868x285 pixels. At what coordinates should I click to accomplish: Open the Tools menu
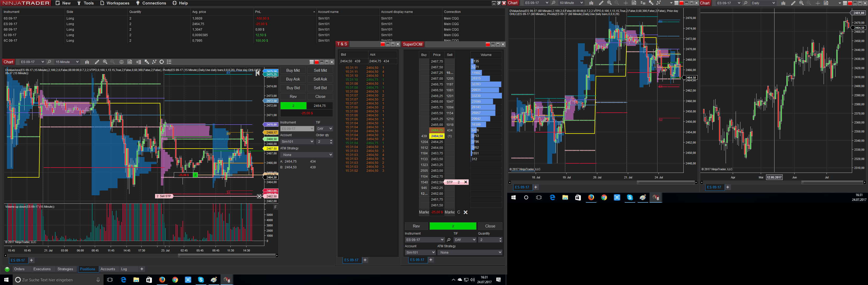[x=85, y=3]
